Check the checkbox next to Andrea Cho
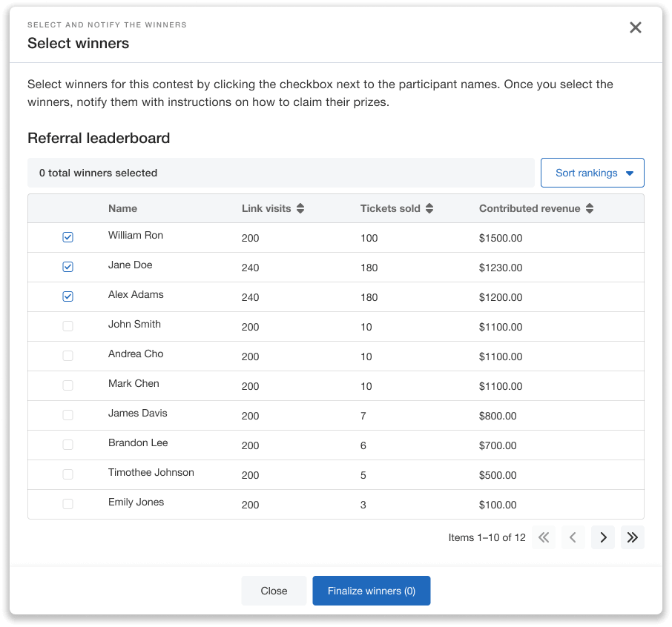672x627 pixels. 67,356
